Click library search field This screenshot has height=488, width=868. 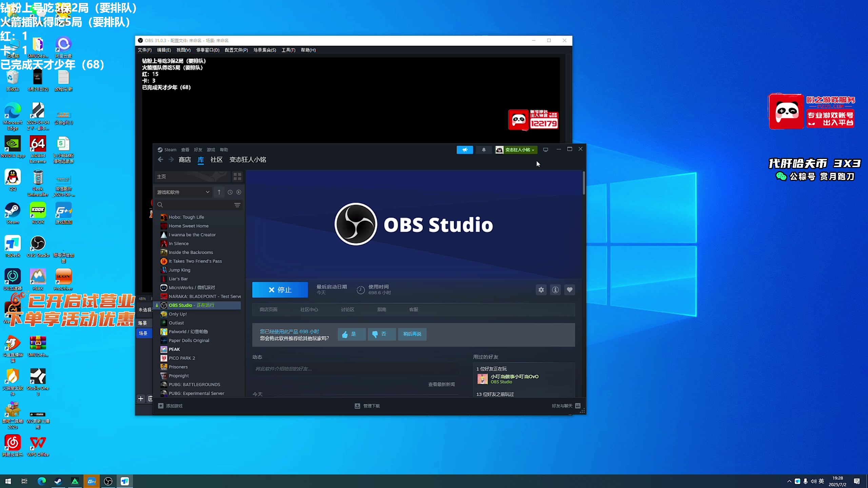[194, 205]
